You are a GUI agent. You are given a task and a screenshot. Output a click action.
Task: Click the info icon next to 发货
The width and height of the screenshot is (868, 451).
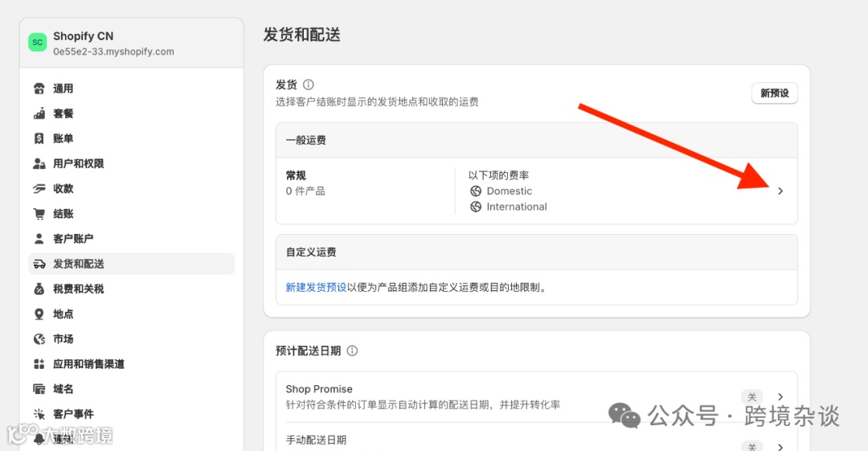pos(309,84)
